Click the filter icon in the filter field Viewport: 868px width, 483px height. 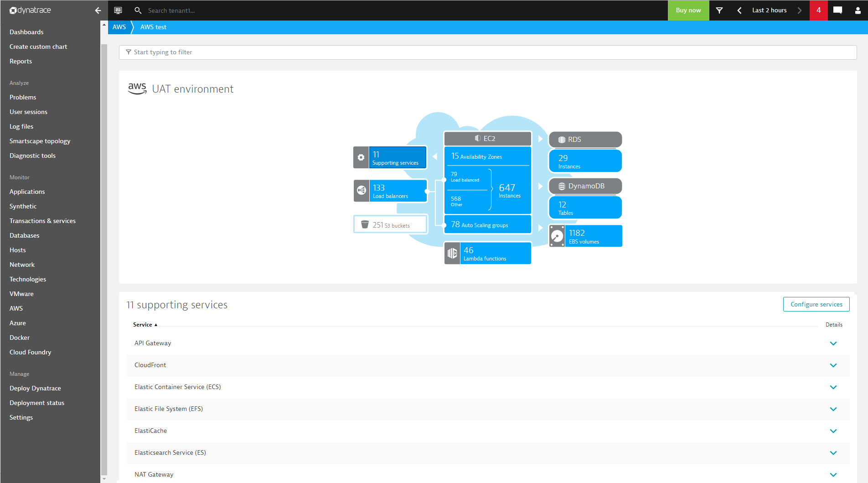click(x=129, y=52)
